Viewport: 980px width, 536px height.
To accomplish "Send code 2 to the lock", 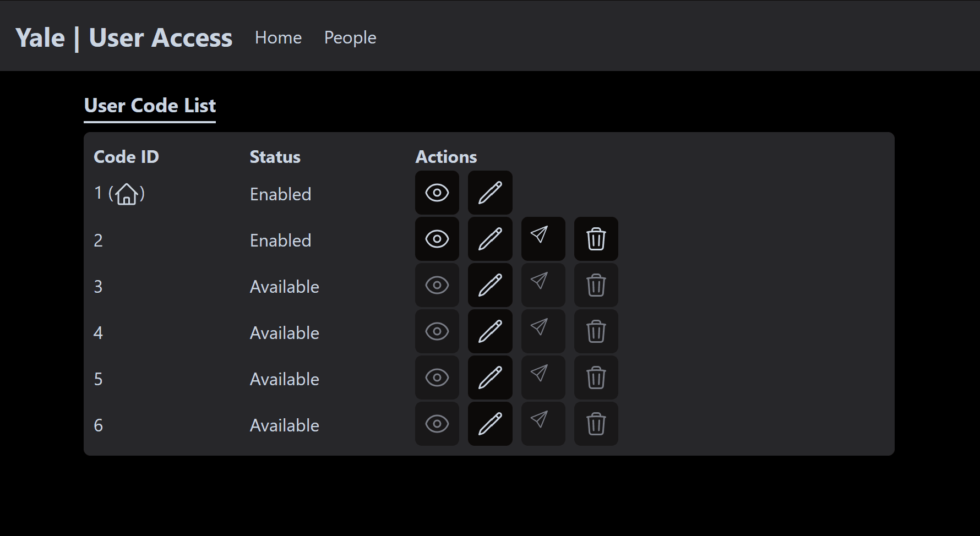I will 542,239.
